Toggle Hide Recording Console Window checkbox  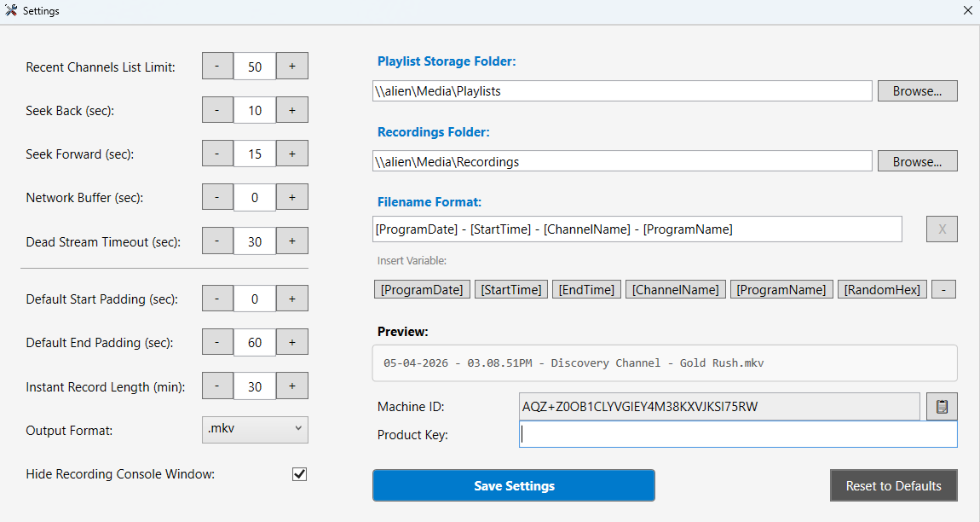(x=299, y=473)
